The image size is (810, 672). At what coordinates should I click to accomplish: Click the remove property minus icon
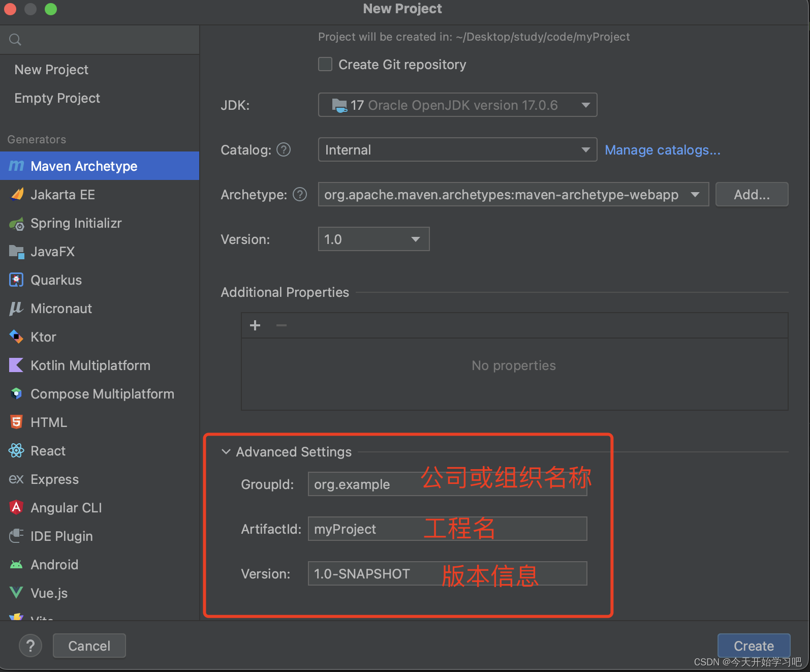pos(282,325)
